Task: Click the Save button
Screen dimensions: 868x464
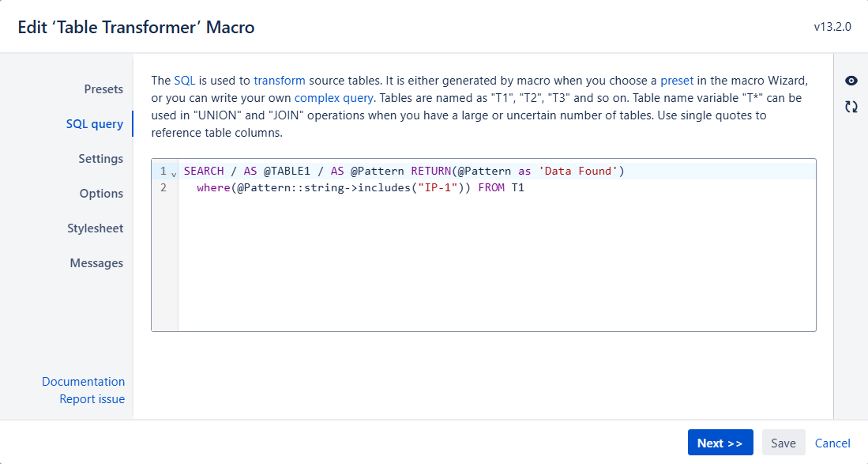Action: point(783,443)
